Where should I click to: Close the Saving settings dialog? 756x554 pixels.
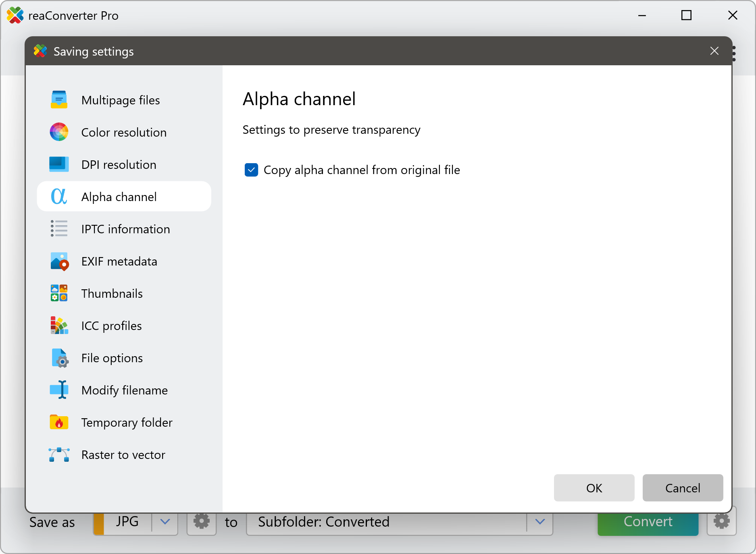[714, 51]
